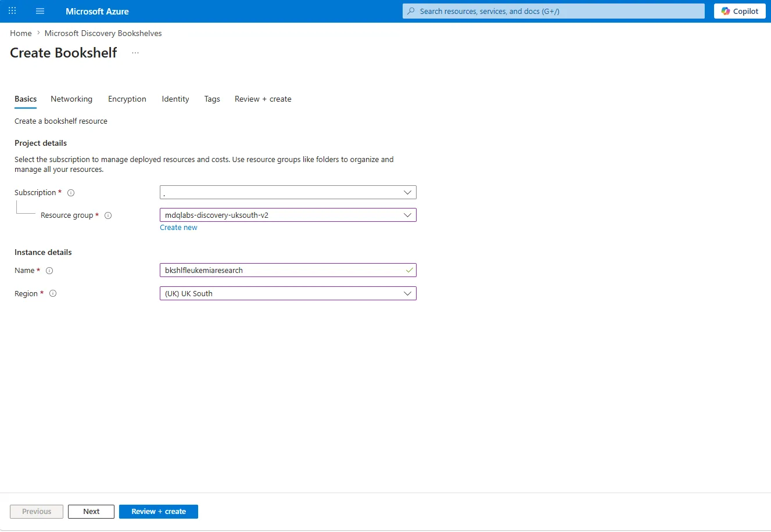The height and width of the screenshot is (532, 771).
Task: Click the Next button
Action: coord(91,512)
